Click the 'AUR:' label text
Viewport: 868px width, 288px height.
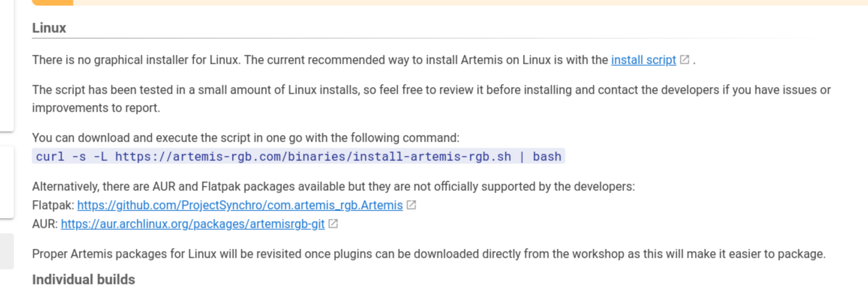point(45,224)
